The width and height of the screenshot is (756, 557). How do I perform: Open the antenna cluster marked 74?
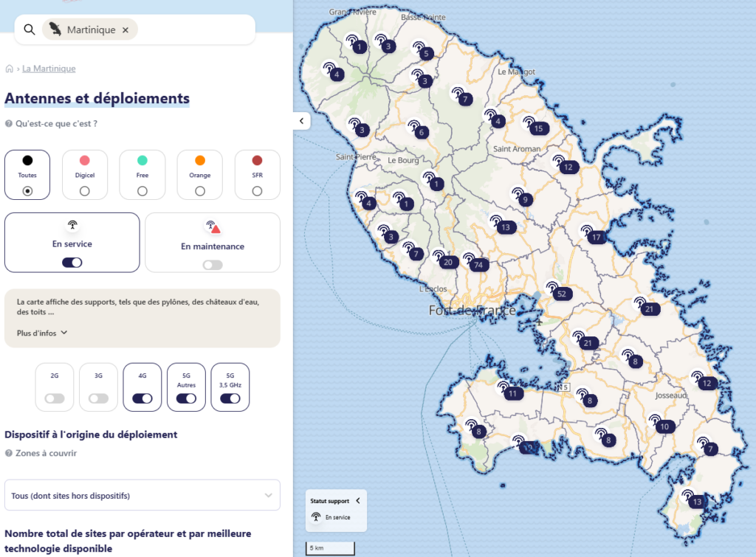tap(478, 265)
